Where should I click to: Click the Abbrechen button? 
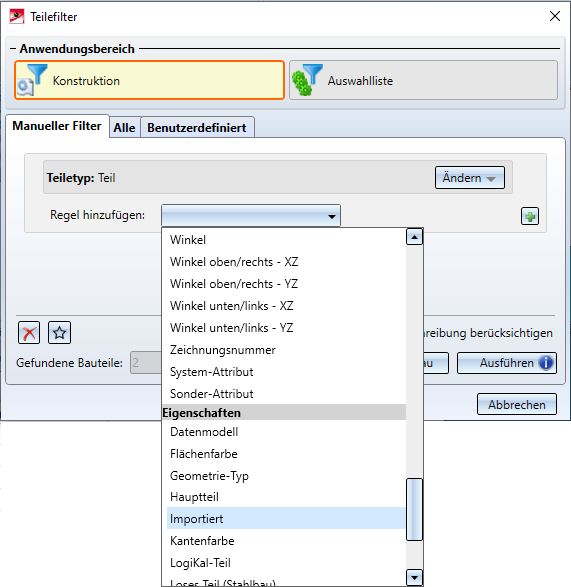(517, 404)
